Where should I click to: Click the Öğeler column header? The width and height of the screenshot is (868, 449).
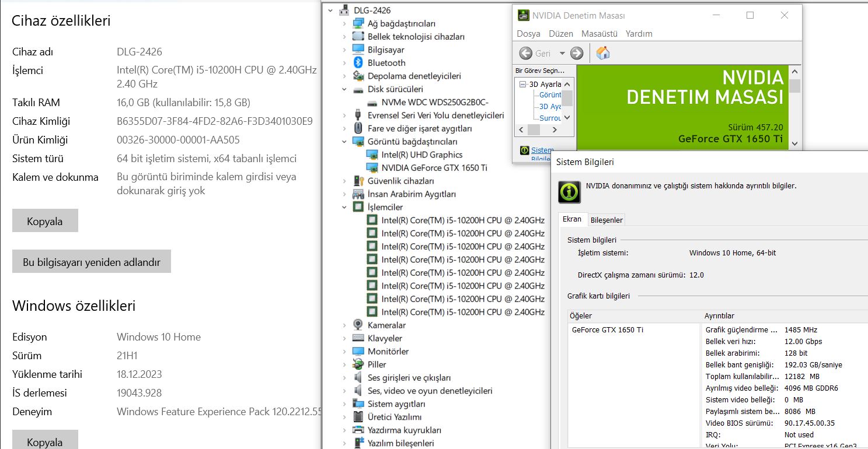click(635, 315)
